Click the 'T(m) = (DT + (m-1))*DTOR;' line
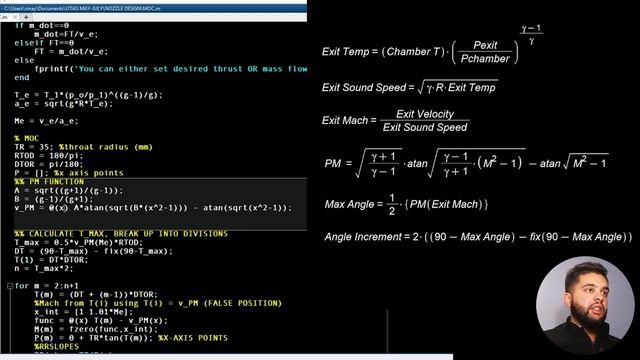Image resolution: width=640 pixels, height=360 pixels. [x=96, y=295]
